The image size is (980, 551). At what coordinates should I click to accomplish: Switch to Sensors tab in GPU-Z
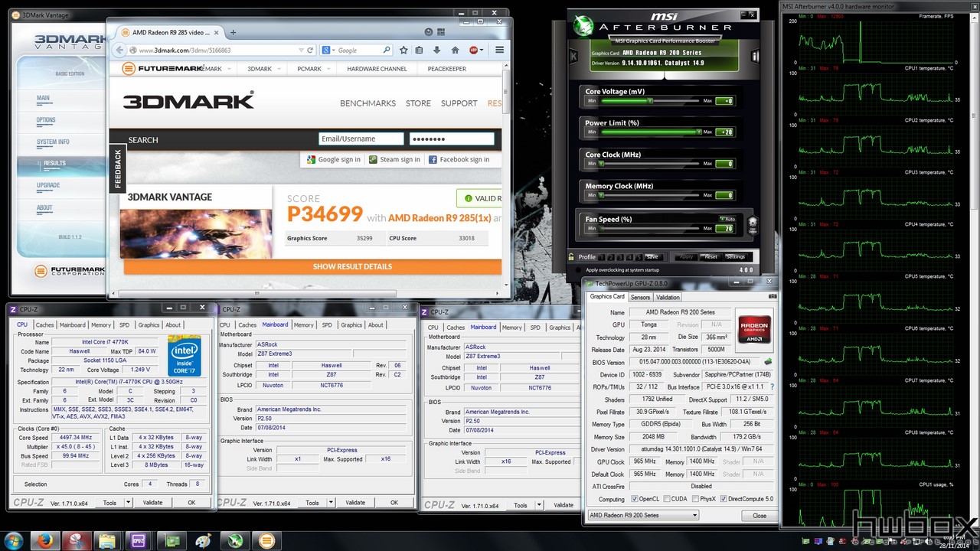(x=640, y=297)
